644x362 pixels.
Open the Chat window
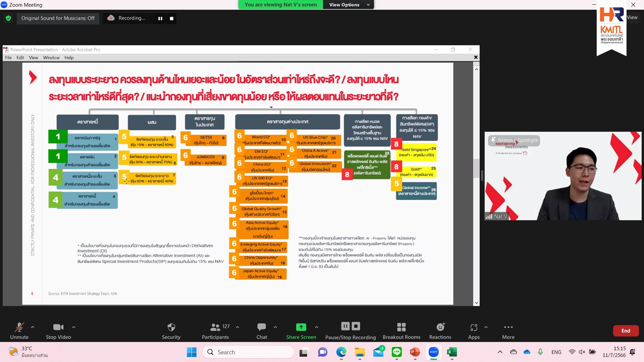pos(261,330)
